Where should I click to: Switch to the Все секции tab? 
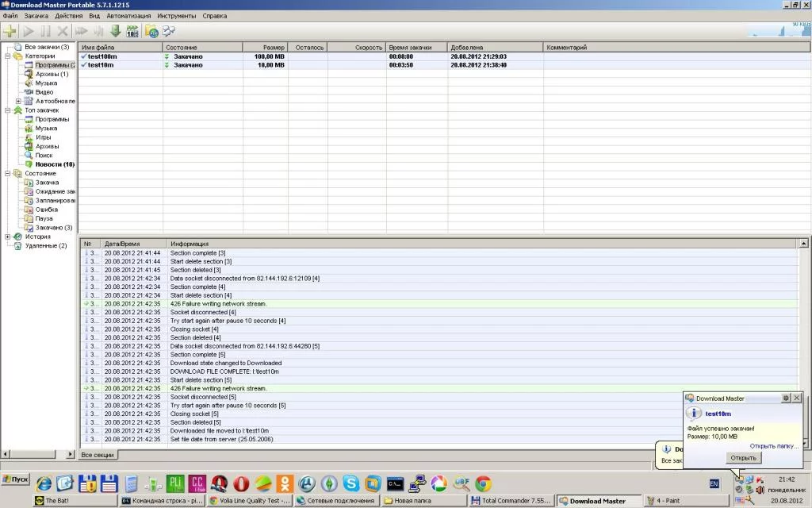98,455
